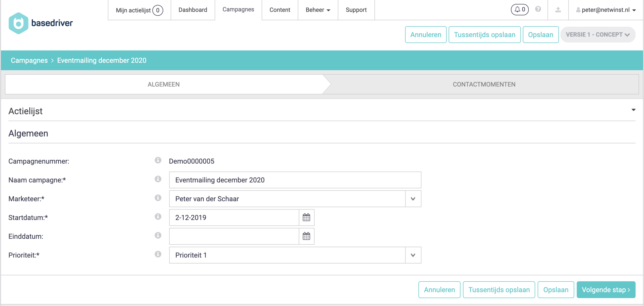Open the help question mark icon
The width and height of the screenshot is (644, 306).
538,9
